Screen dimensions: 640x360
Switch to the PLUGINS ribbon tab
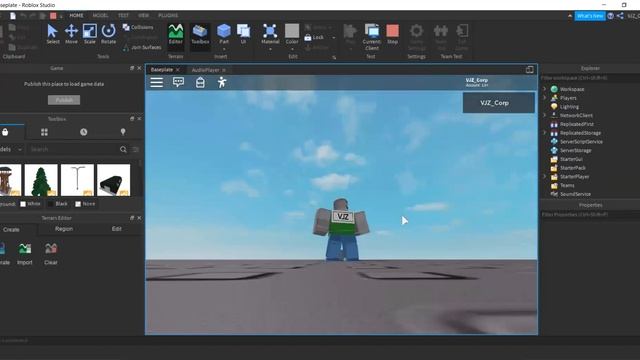pyautogui.click(x=168, y=16)
